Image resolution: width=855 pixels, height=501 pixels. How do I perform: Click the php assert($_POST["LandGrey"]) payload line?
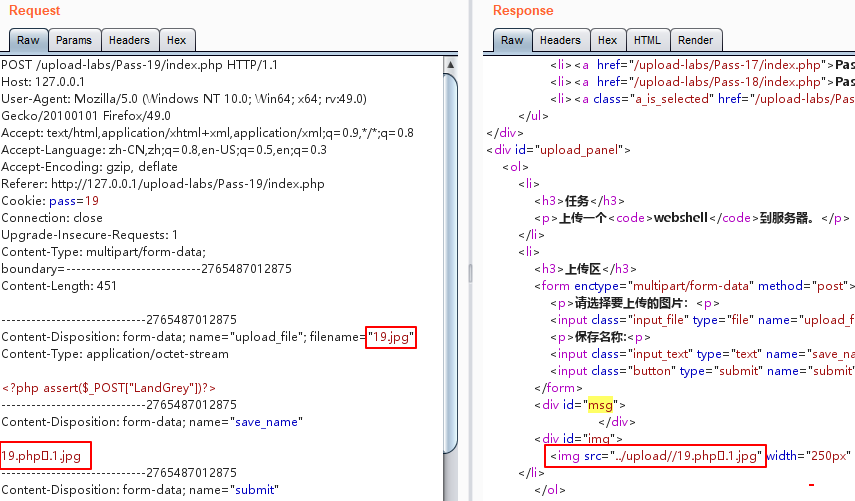109,388
